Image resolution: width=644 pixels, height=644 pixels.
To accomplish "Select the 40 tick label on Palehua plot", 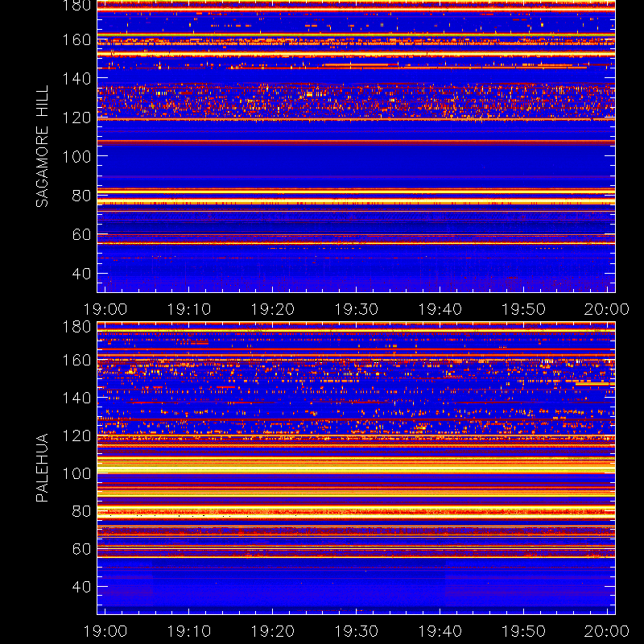I will [x=81, y=587].
